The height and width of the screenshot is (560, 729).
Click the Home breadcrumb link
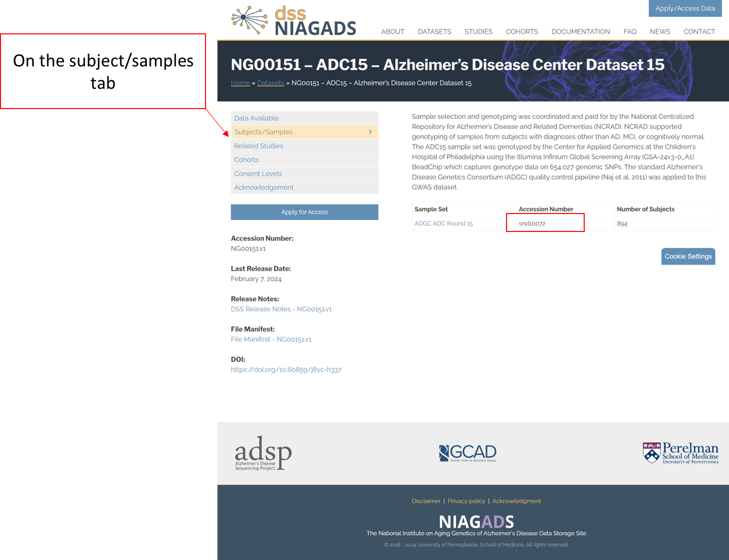pos(240,83)
